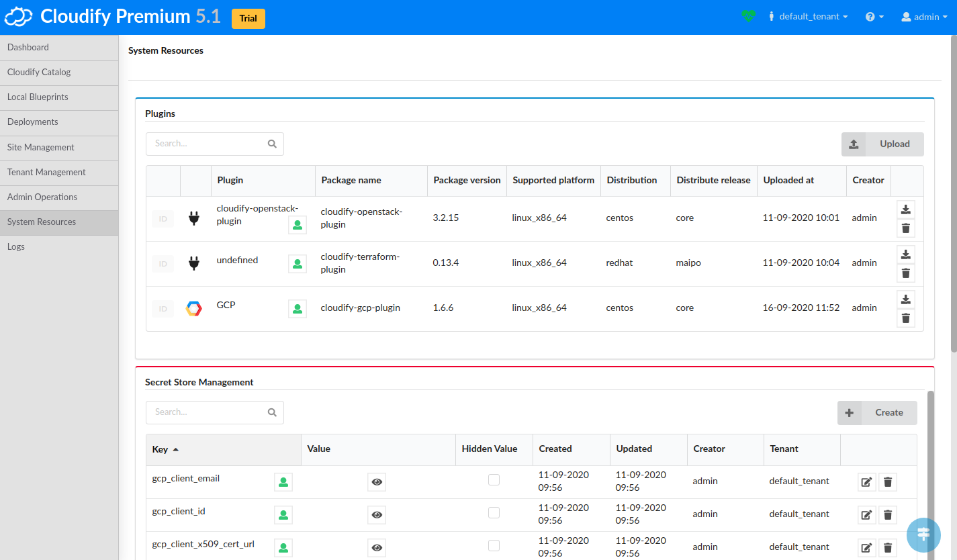Click visibility user icon for undefined plugin
Image resolution: width=957 pixels, height=560 pixels.
click(x=298, y=264)
